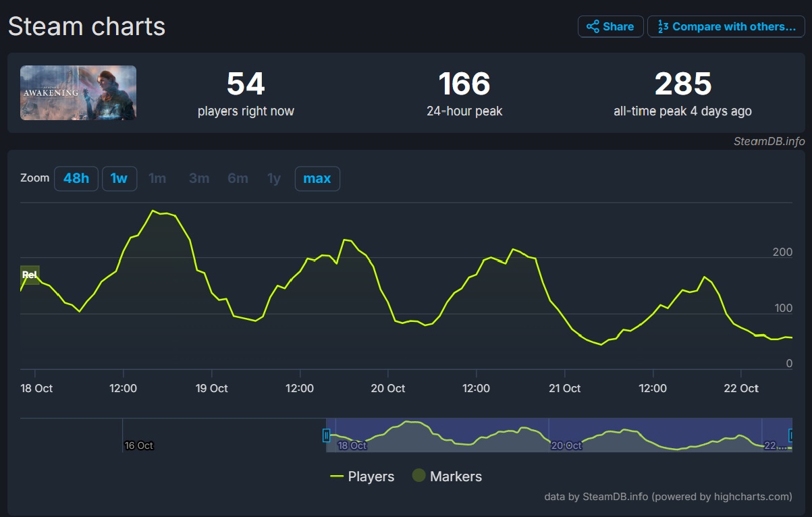Click the 285 all-time peak value
Viewport: 812px width, 517px height.
pyautogui.click(x=683, y=84)
